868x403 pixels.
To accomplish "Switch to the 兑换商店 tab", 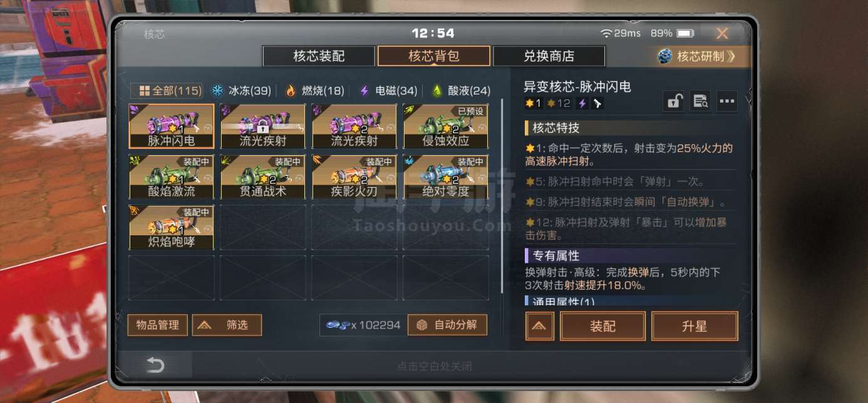I will 549,56.
